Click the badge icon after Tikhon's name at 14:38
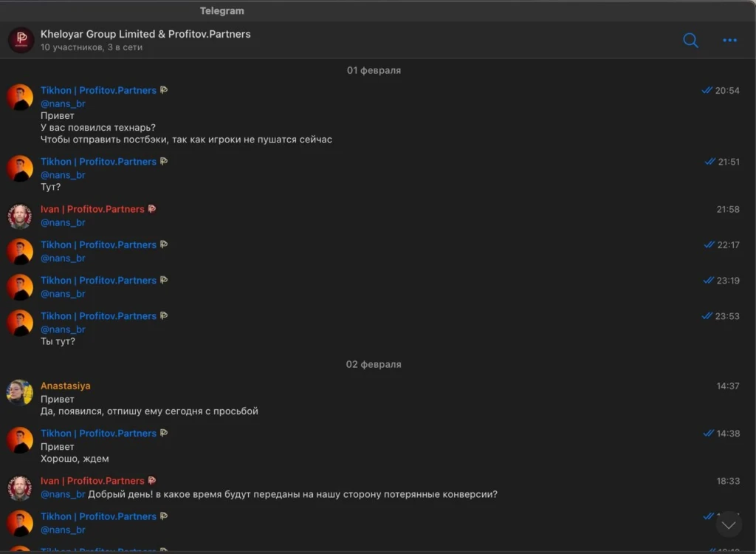 [164, 433]
